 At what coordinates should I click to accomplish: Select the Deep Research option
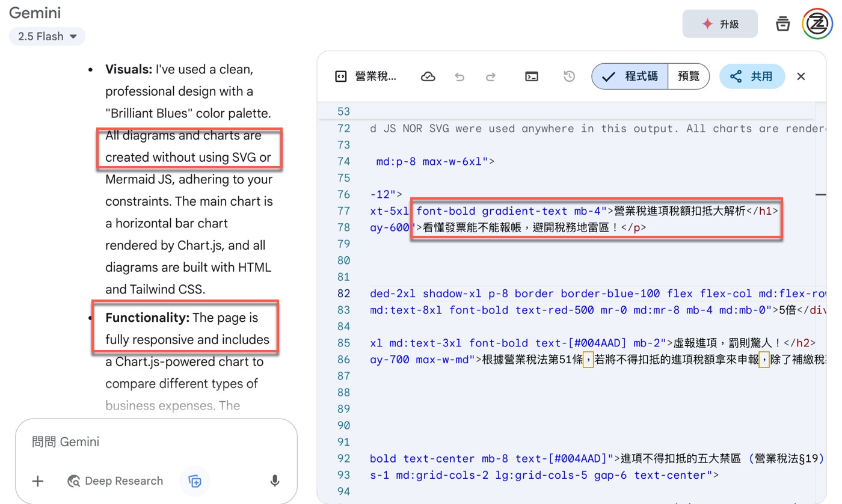pos(115,481)
